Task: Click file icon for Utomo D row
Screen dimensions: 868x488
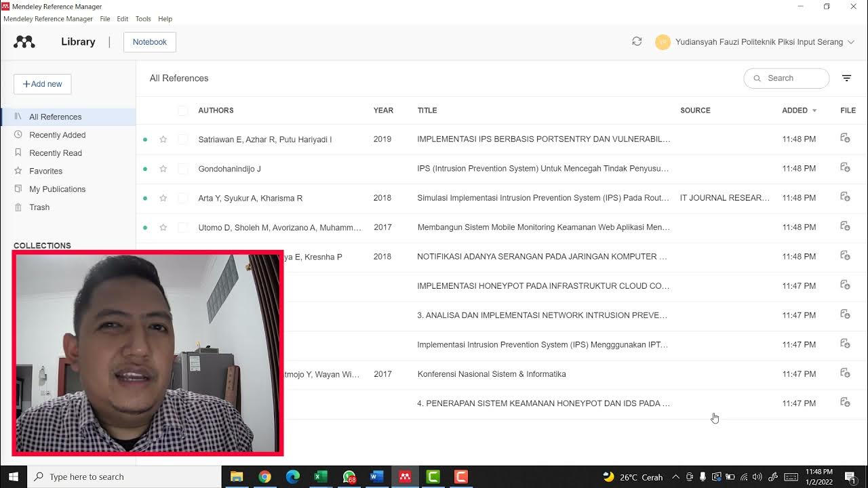Action: (x=845, y=226)
